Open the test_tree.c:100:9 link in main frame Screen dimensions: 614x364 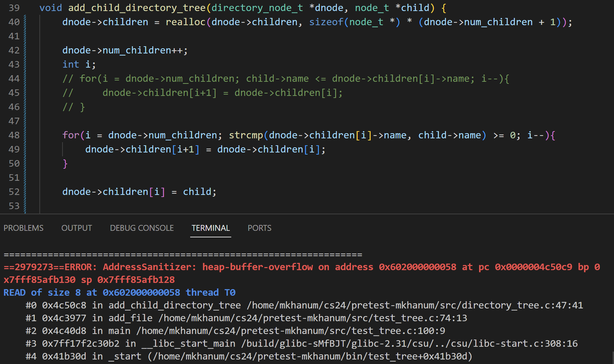coord(291,331)
